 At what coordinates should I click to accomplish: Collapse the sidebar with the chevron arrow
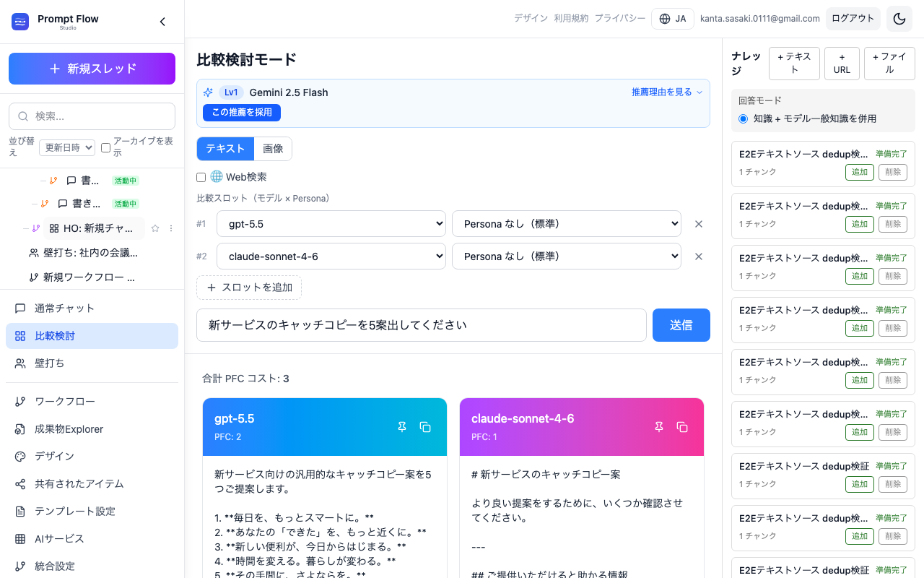162,22
